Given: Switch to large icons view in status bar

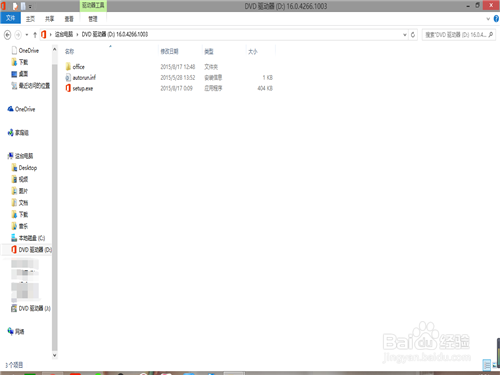Looking at the screenshot, I should (x=495, y=365).
